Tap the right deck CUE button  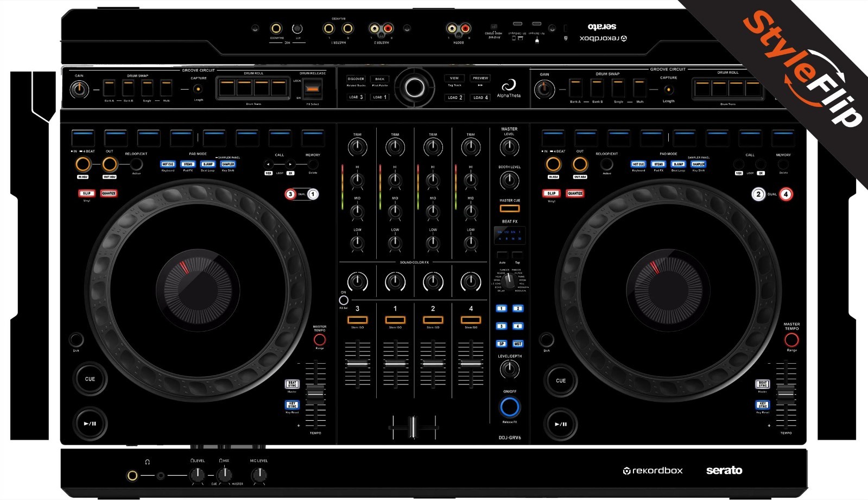pos(561,381)
